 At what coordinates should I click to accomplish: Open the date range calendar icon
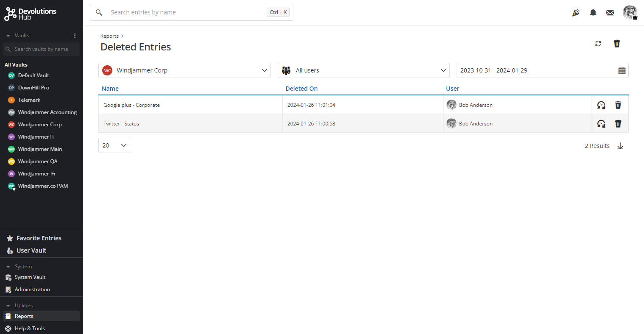click(622, 70)
